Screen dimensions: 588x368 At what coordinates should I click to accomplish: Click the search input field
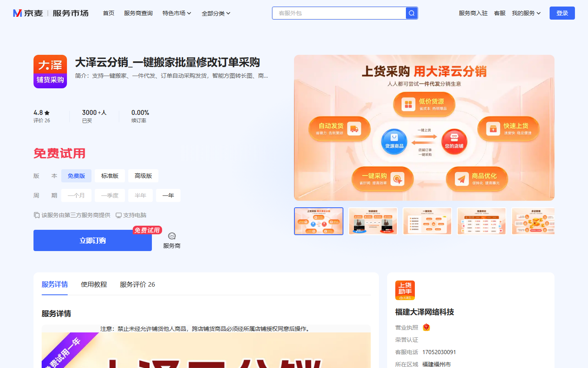point(339,13)
